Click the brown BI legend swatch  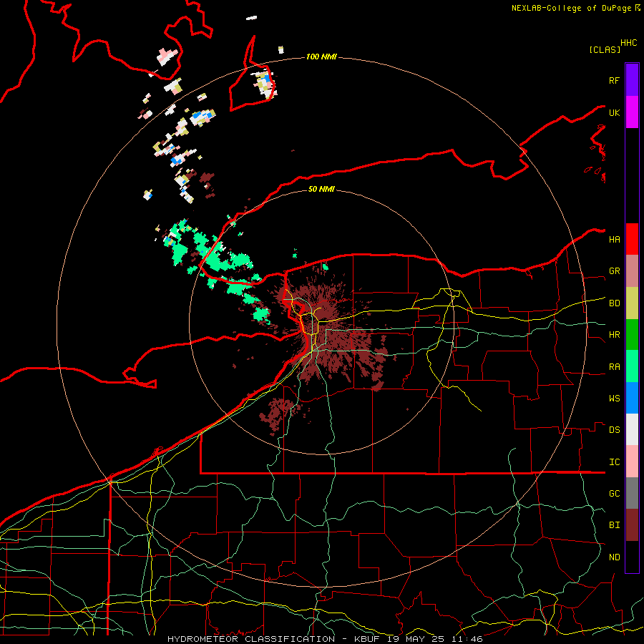pos(632,525)
